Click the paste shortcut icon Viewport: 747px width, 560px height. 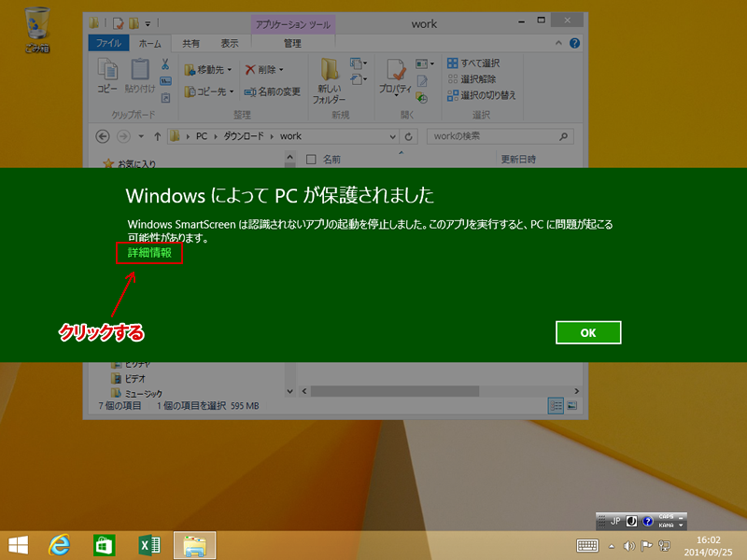coord(165,98)
